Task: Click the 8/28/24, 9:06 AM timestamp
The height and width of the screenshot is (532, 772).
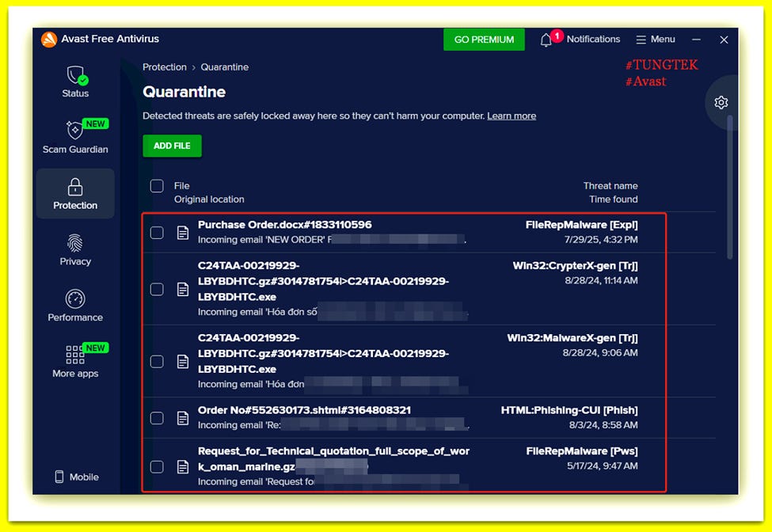Action: point(600,353)
